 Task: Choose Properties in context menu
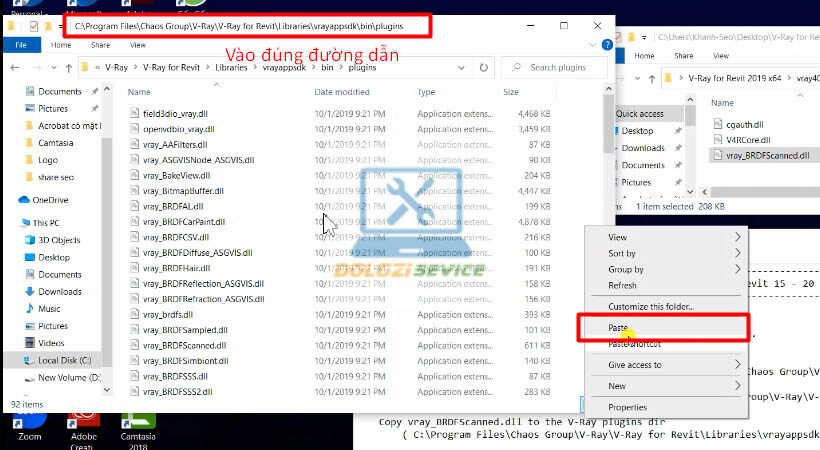click(x=666, y=407)
